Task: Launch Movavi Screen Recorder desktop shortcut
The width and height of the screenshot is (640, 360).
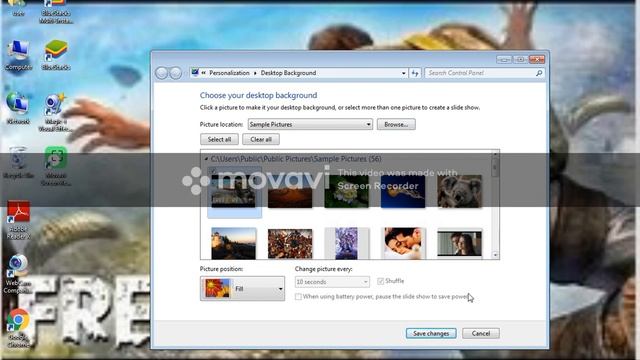Action: tap(56, 166)
